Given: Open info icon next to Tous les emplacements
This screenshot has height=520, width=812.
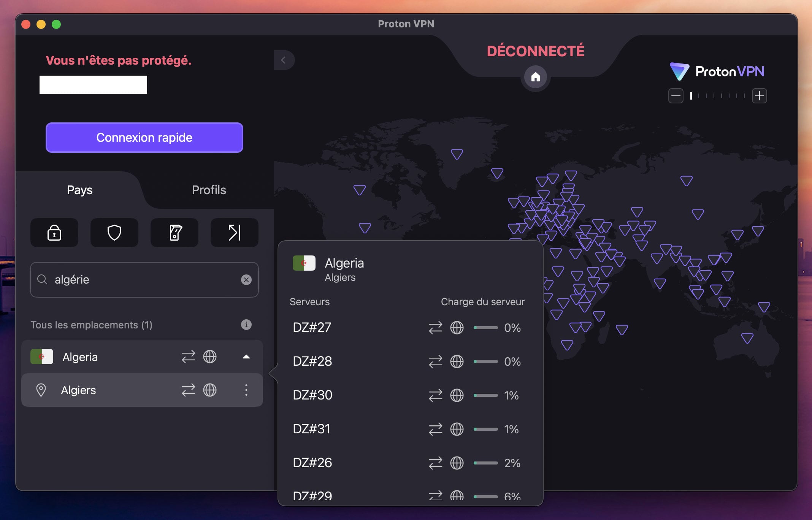Looking at the screenshot, I should pos(246,325).
